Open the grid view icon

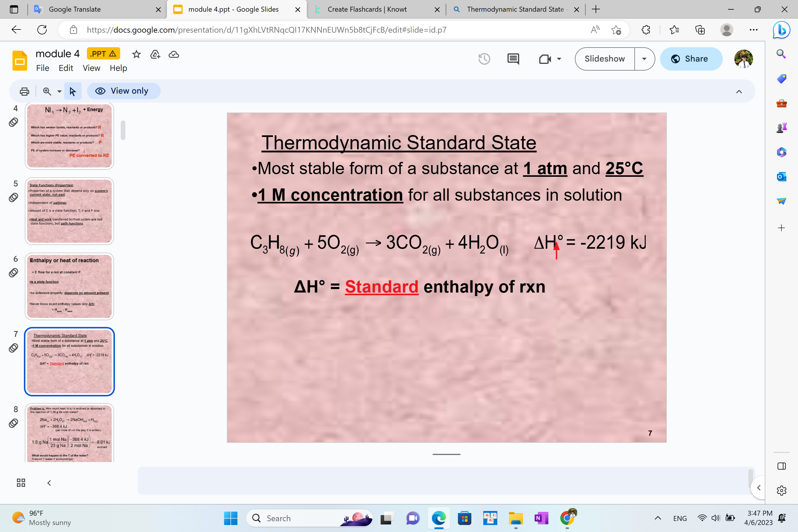coord(21,482)
